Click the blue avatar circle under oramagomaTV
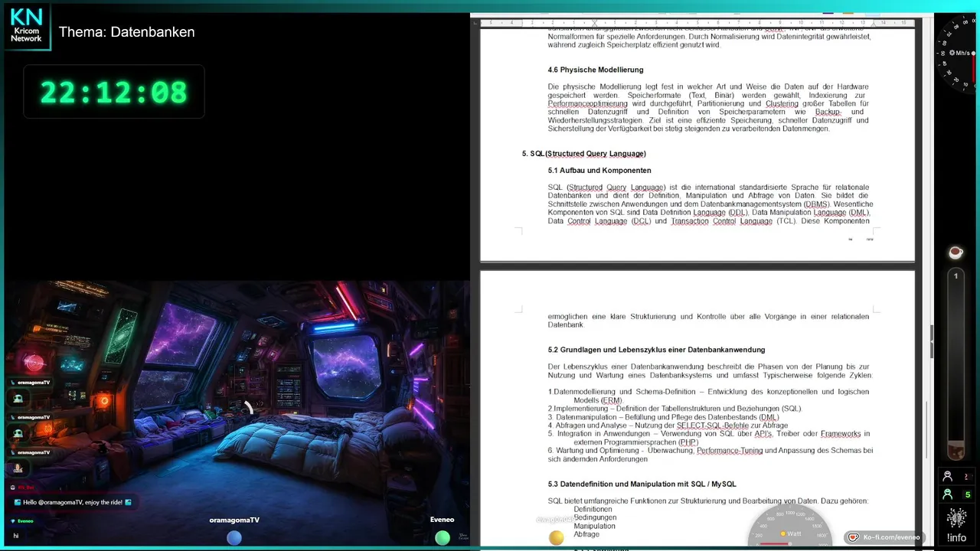980x551 pixels. [234, 538]
